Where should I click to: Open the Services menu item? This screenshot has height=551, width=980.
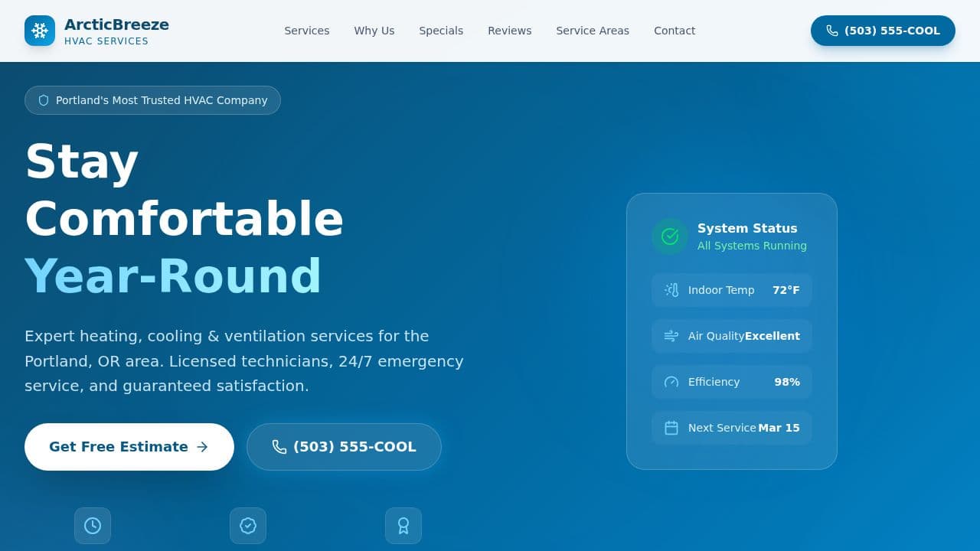306,31
